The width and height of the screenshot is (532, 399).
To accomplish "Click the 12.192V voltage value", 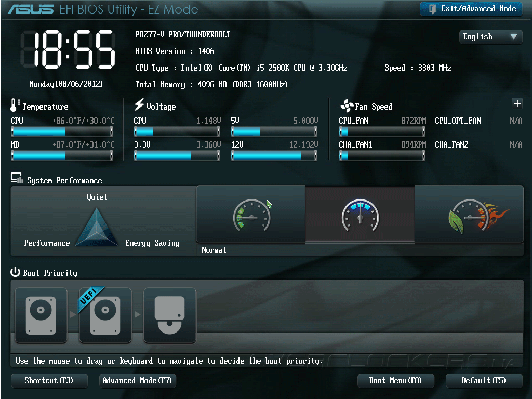I will [x=303, y=145].
